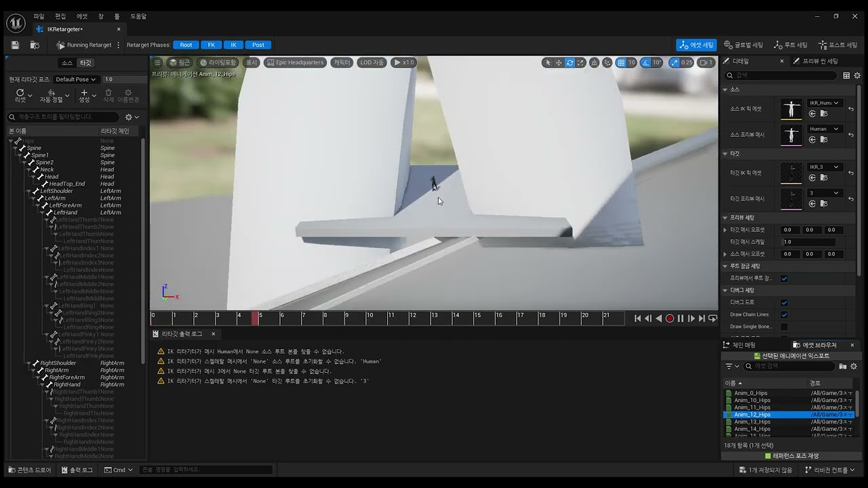Open the target preview mesh '3' dropdown
This screenshot has height=488, width=868.
click(824, 192)
